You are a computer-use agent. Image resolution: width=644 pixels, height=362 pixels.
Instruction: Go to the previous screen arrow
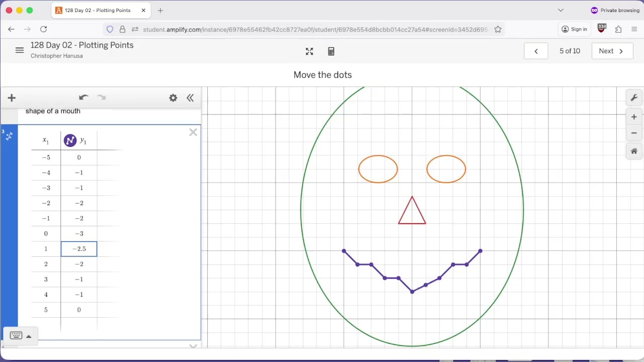pos(536,51)
